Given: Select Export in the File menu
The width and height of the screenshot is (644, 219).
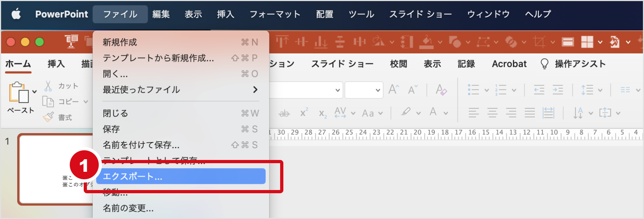Looking at the screenshot, I should [181, 176].
